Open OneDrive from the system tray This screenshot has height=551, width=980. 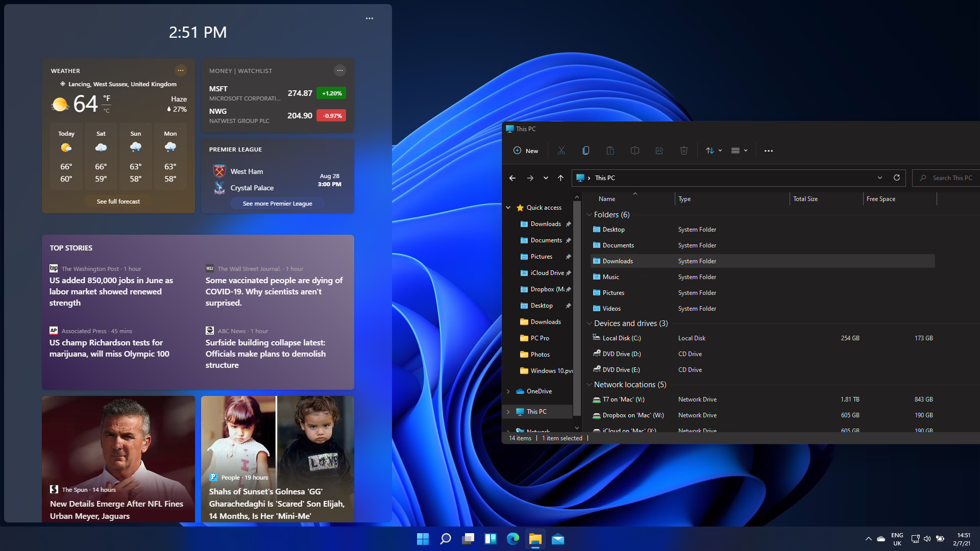880,539
